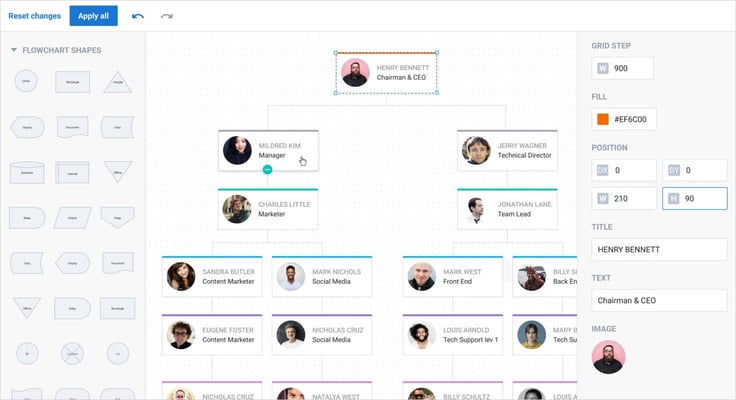
Task: Select the Charles Little marketer node
Action: point(268,208)
